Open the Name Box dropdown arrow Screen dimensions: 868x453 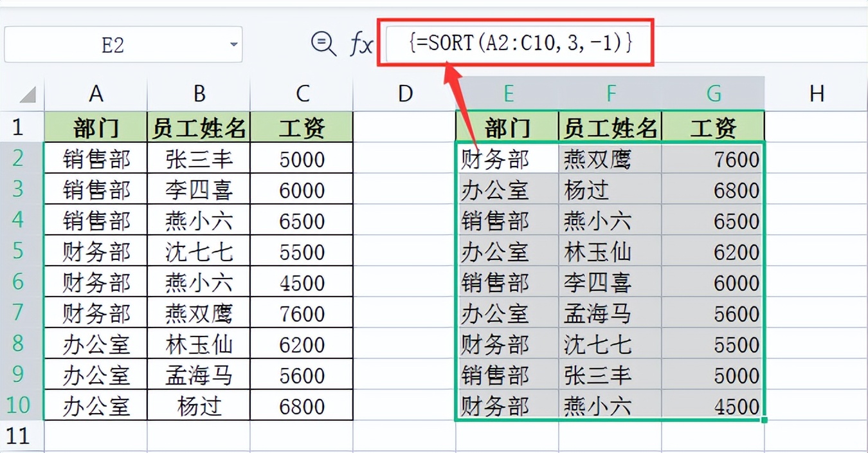[235, 44]
